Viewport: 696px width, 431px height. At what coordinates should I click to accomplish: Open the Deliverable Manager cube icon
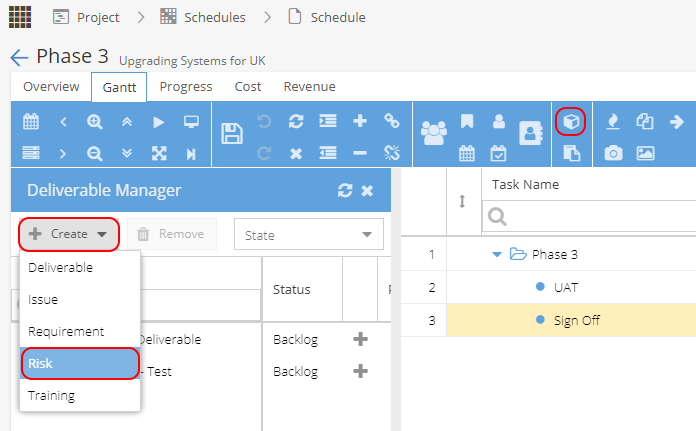point(570,121)
